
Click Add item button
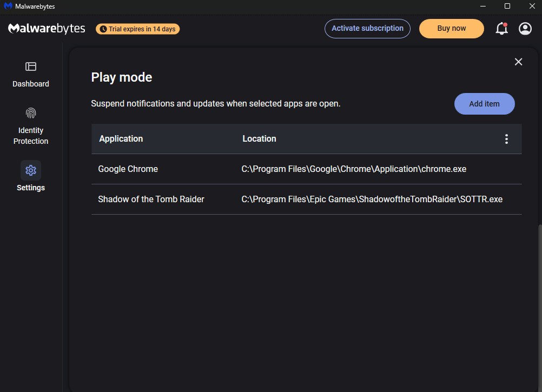pos(484,104)
